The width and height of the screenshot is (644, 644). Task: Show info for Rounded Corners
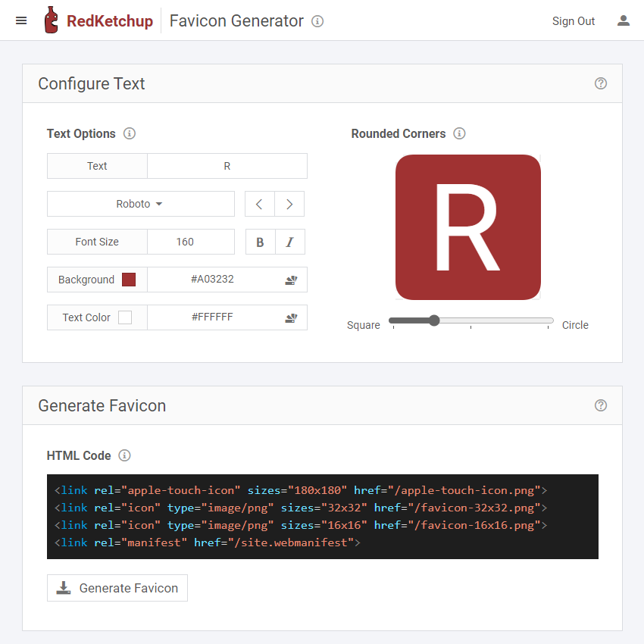point(459,133)
